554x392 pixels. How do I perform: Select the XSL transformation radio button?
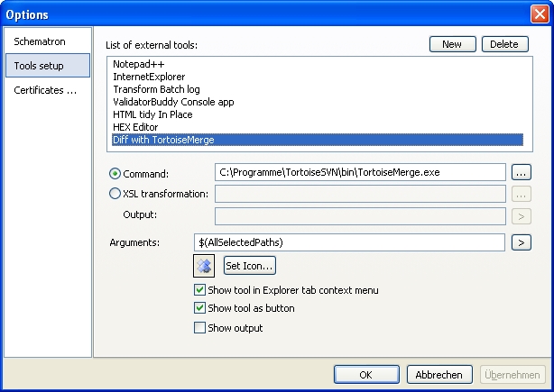[x=115, y=194]
